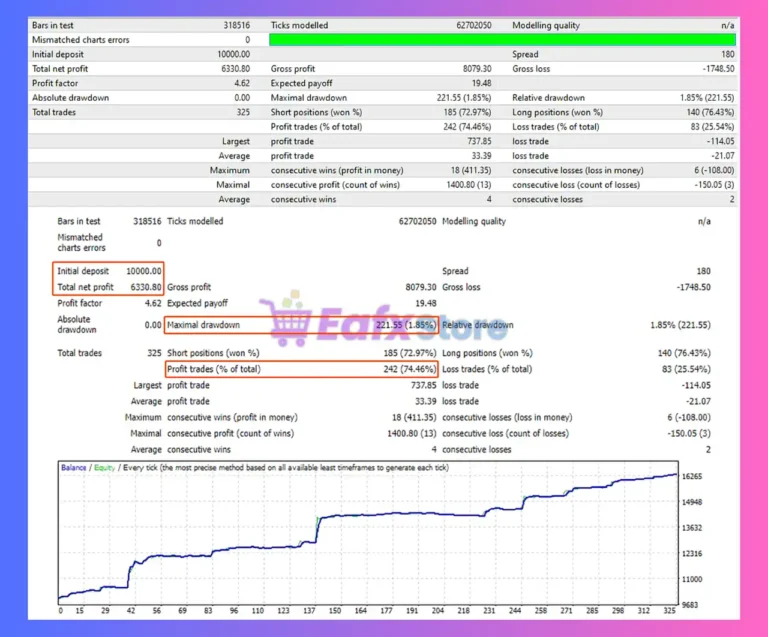The width and height of the screenshot is (768, 637).
Task: Select the 16265 value on the chart axis
Action: [x=692, y=476]
